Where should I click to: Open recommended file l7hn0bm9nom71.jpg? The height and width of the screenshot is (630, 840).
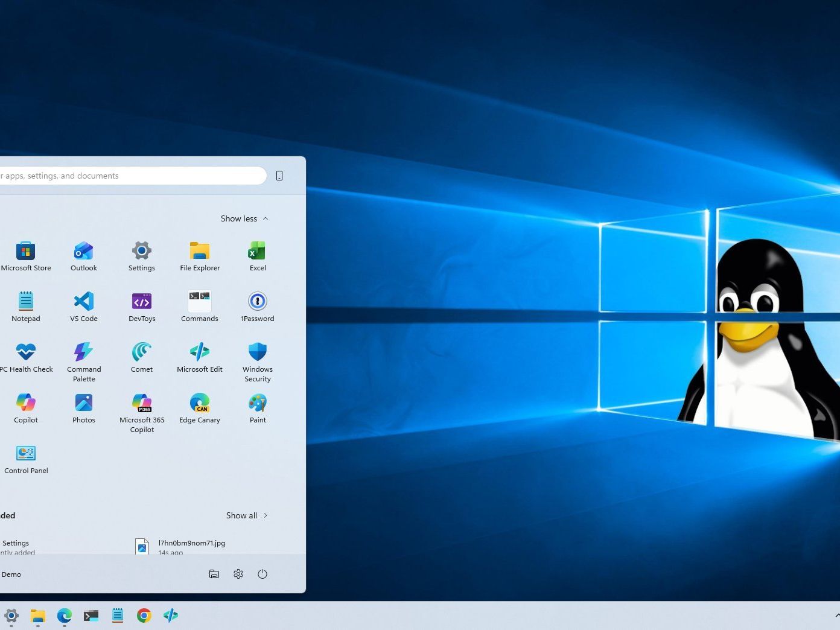coord(191,544)
